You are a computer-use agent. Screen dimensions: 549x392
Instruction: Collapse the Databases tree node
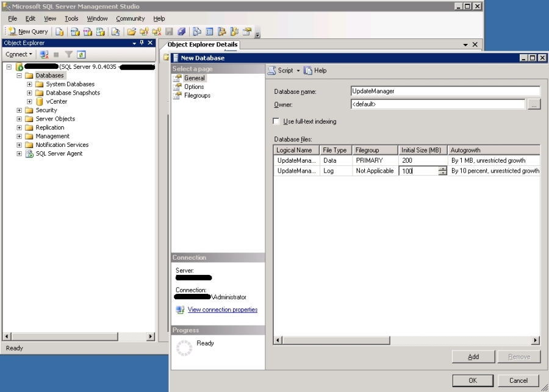click(20, 75)
